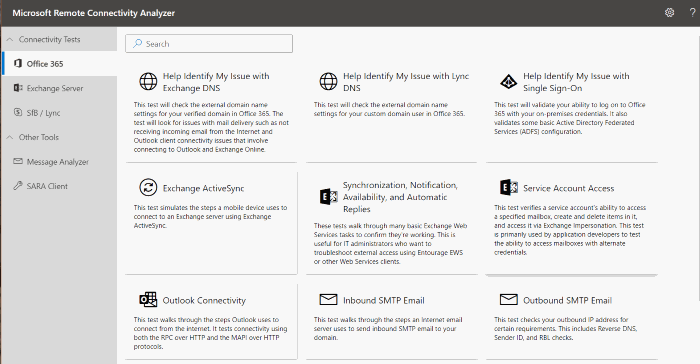Open the help question mark icon
Image resolution: width=700 pixels, height=364 pixels.
click(692, 13)
